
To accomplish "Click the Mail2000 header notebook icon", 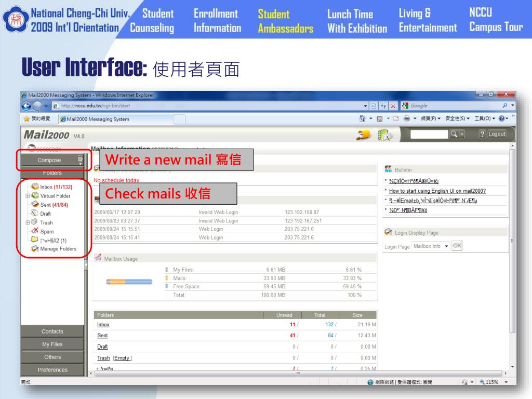I will pyautogui.click(x=384, y=135).
